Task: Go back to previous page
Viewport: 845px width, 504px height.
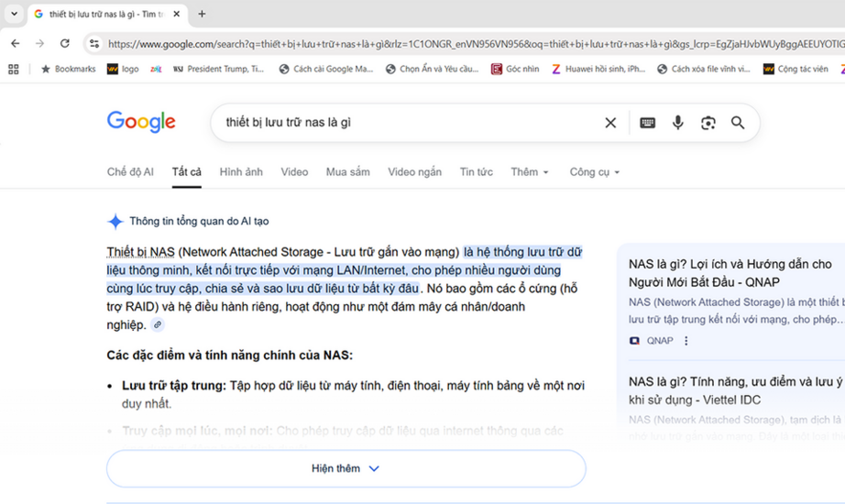Action: pyautogui.click(x=15, y=43)
